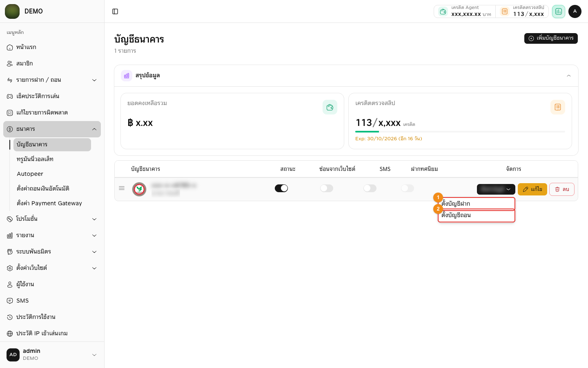Viewport: 588px width, 368px height.
Task: Click the slip credit icon in header
Action: tap(505, 11)
